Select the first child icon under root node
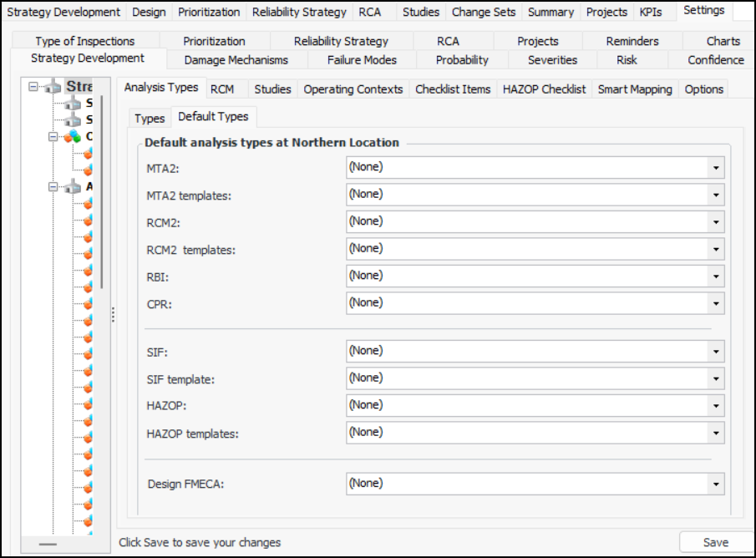756x558 pixels. click(74, 104)
